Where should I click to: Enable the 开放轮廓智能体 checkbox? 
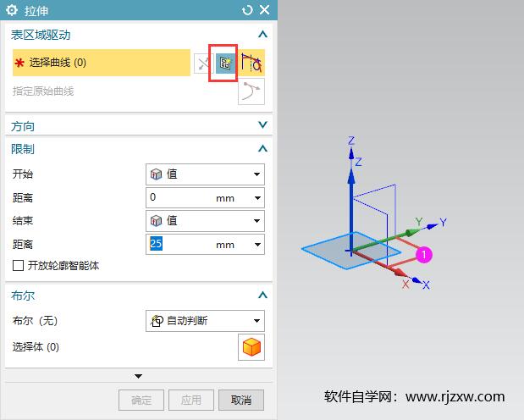(18, 266)
